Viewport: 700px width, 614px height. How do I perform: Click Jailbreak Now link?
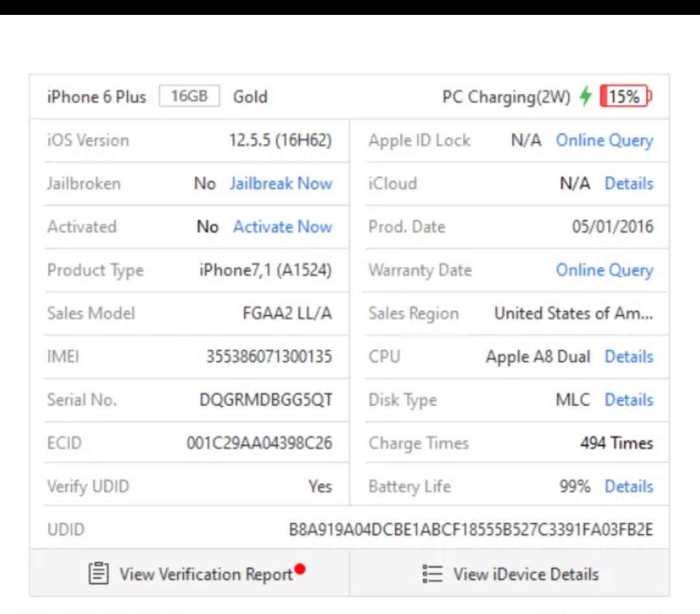pyautogui.click(x=281, y=183)
